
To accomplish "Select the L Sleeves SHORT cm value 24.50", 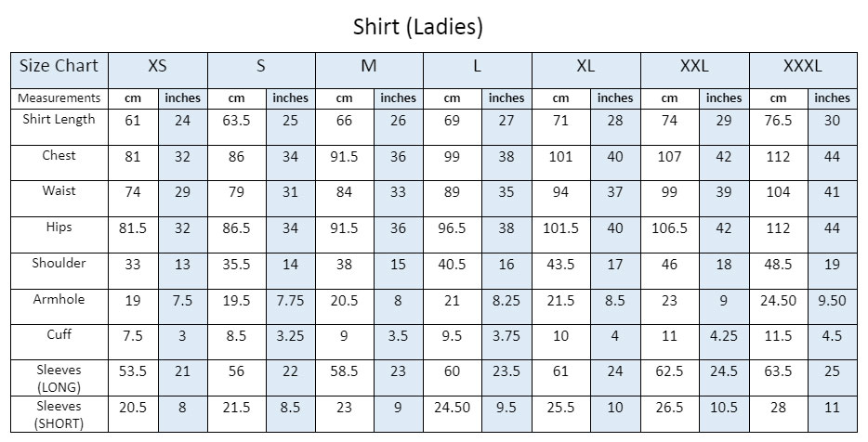I will 452,408.
